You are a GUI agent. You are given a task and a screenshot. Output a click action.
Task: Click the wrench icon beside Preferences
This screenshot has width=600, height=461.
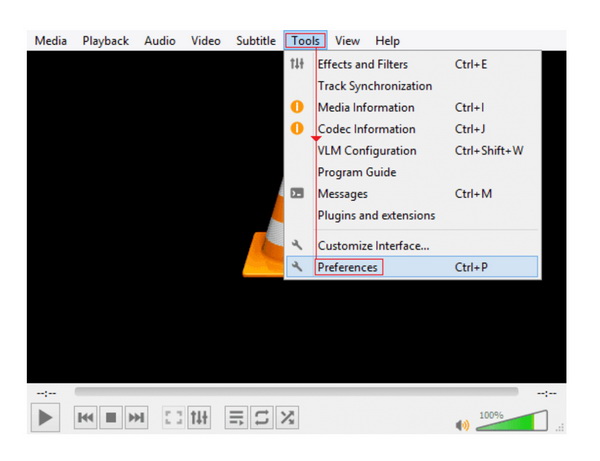coord(297,266)
